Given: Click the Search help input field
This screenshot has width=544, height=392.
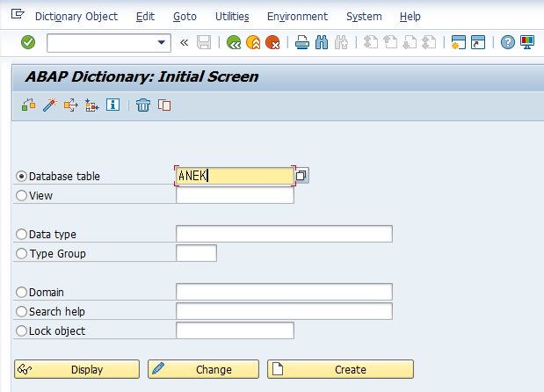Looking at the screenshot, I should (x=284, y=311).
